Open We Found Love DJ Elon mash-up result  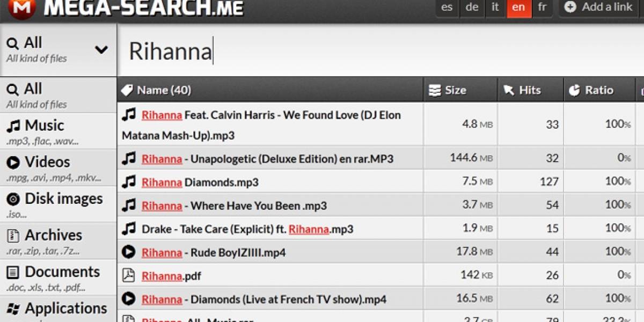point(261,125)
